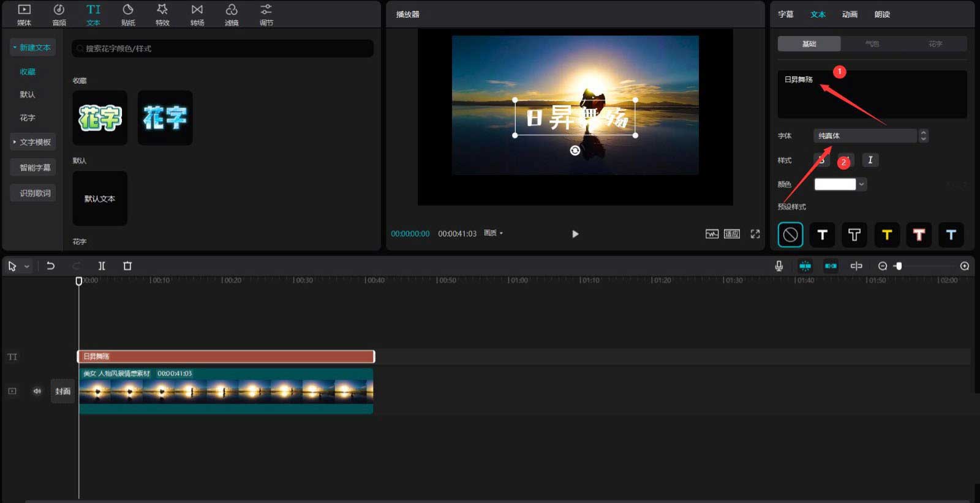Click the 封面 cover button on video track
Image resolution: width=980 pixels, height=503 pixels.
(62, 391)
